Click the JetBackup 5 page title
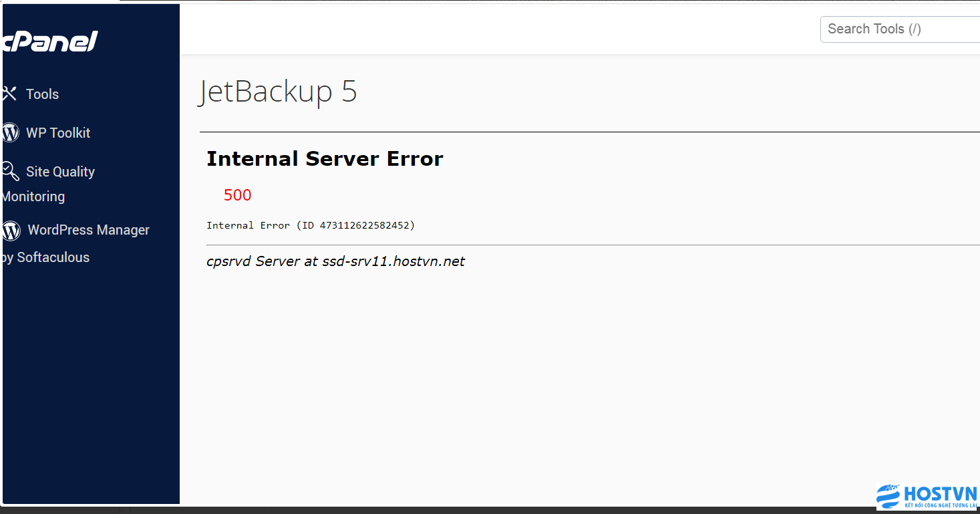The image size is (980, 514). (x=278, y=91)
